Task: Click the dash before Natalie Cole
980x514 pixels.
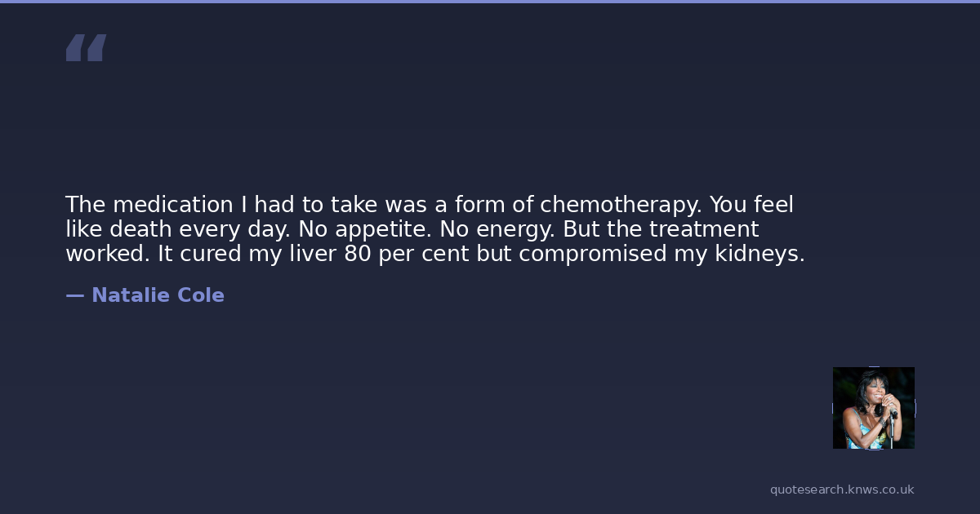Action: click(x=74, y=295)
